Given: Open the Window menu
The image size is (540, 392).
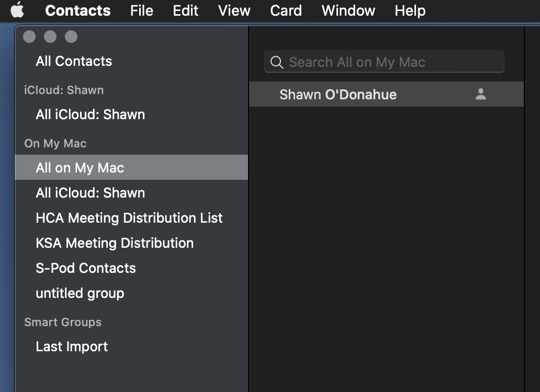Looking at the screenshot, I should point(348,10).
